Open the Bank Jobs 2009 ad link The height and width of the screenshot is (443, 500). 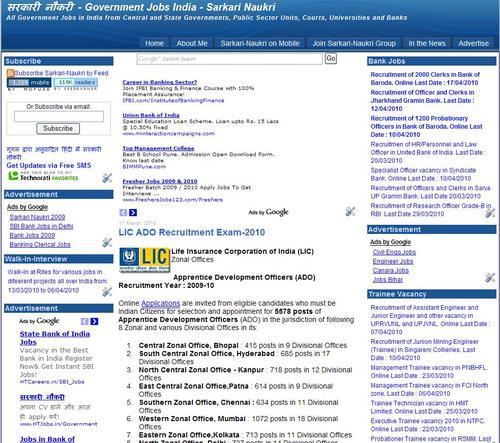32,235
